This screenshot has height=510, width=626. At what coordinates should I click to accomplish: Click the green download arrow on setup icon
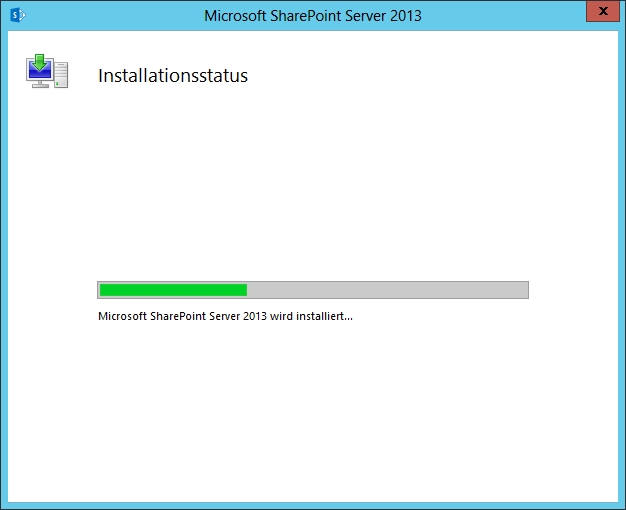[x=40, y=64]
